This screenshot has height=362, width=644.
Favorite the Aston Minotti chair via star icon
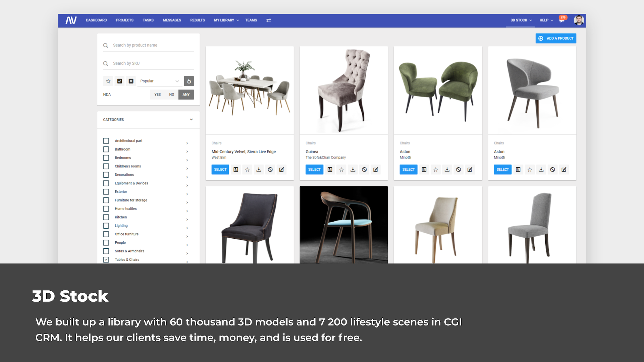point(435,169)
